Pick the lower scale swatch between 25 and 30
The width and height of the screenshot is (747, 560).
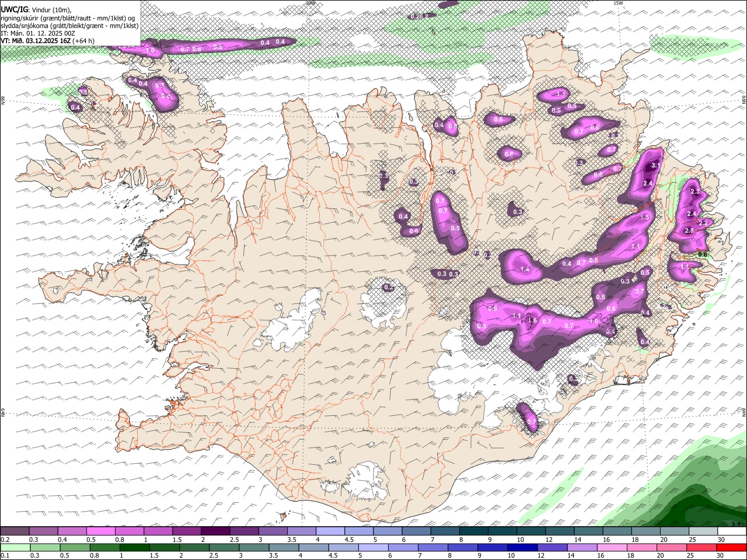702,548
